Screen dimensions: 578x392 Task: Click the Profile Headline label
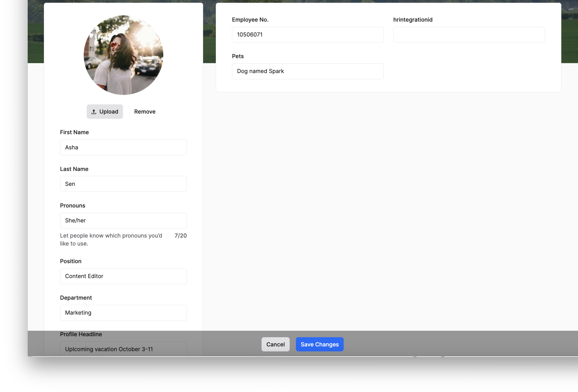click(x=81, y=334)
